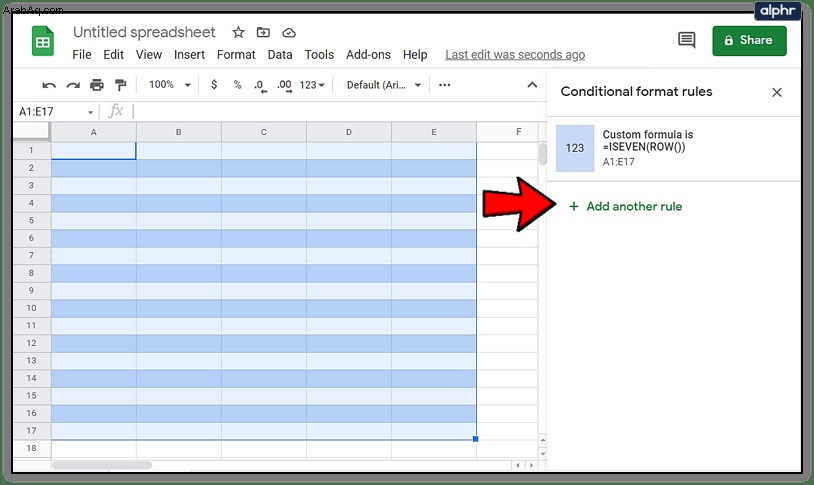
Task: Open the Insert menu
Action: (x=189, y=55)
